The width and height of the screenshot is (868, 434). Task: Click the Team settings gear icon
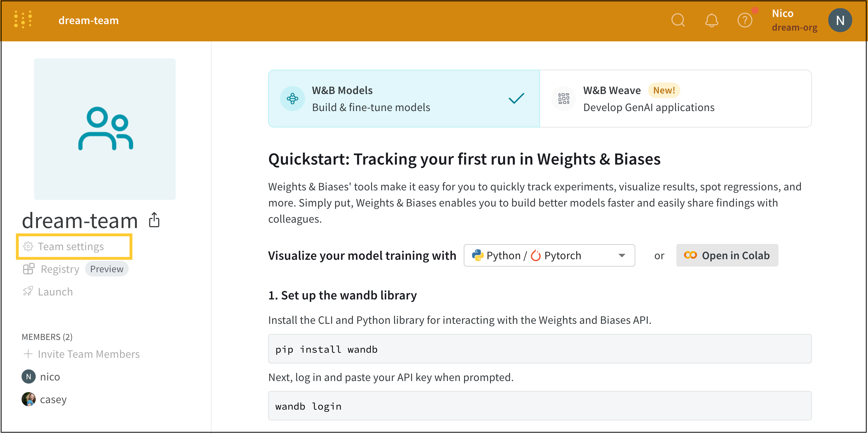[28, 246]
